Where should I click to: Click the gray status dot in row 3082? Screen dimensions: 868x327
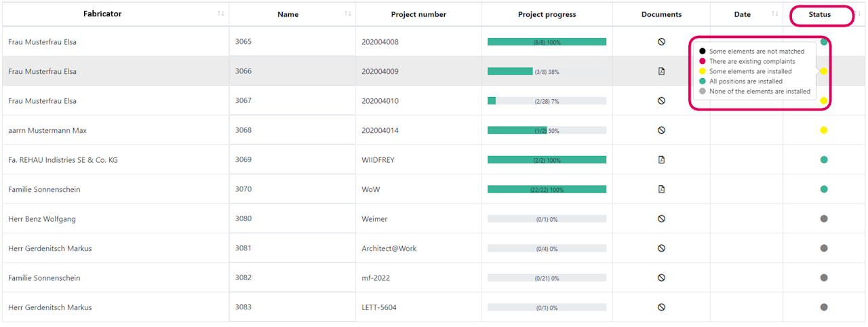click(823, 277)
